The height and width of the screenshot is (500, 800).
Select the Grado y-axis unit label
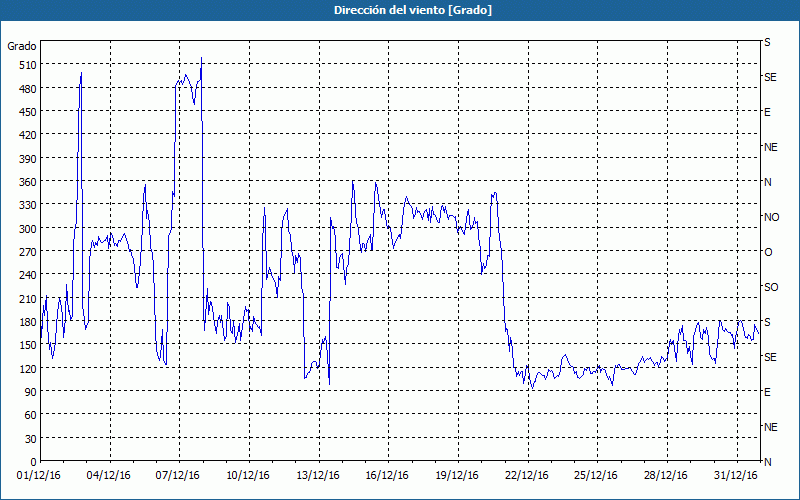click(22, 46)
